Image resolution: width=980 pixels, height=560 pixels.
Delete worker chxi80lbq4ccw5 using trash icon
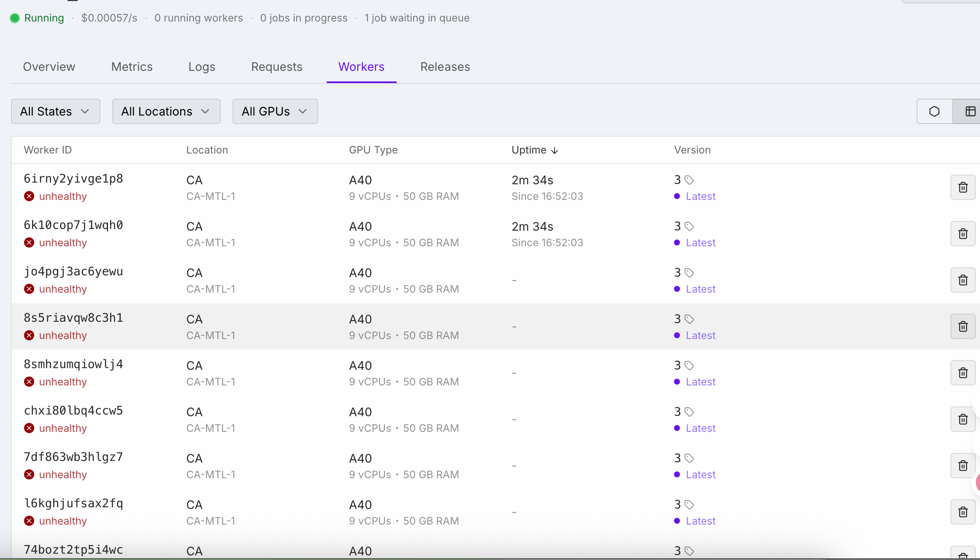pos(963,419)
